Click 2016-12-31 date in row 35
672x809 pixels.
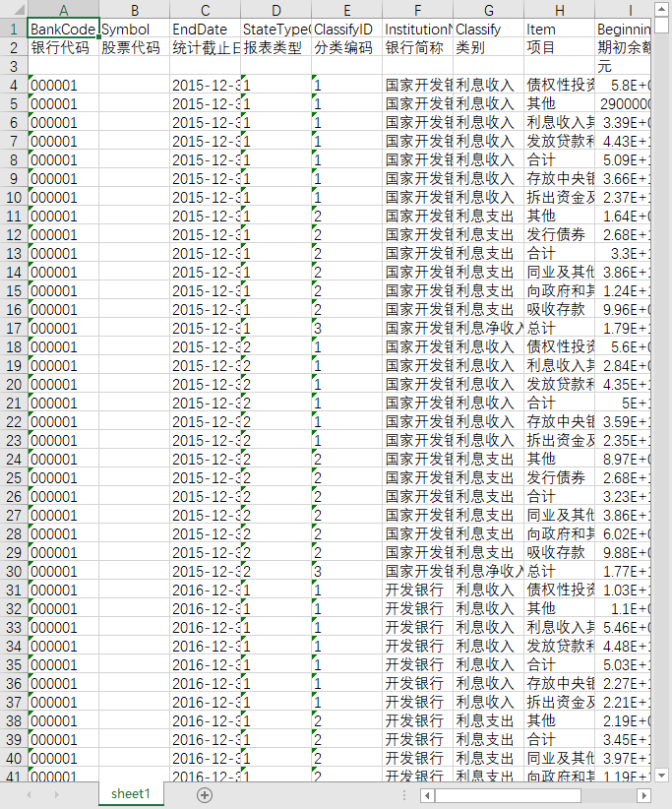[205, 664]
